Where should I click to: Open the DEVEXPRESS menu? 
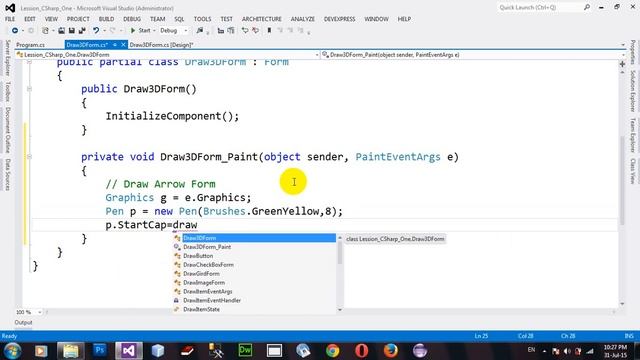tap(340, 19)
